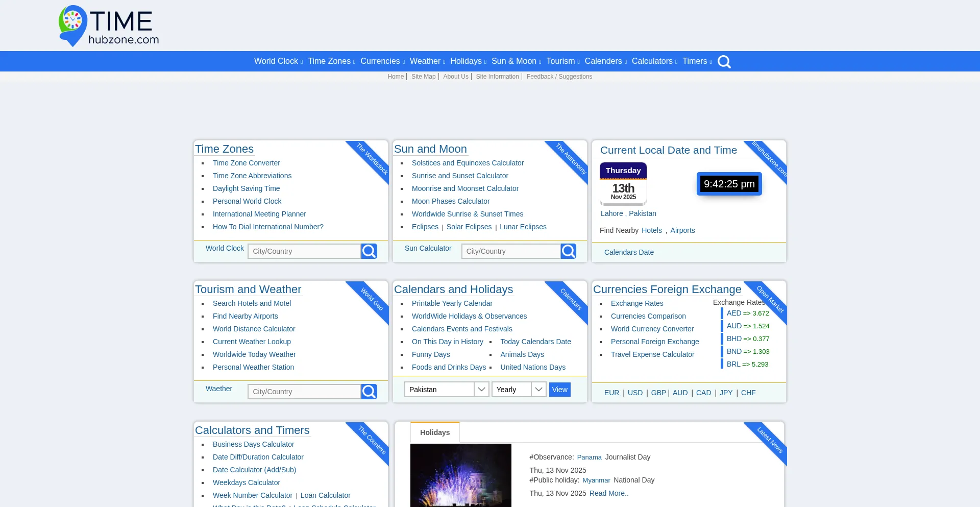This screenshot has height=507, width=980.
Task: Select GBP in currency exchange footer
Action: pos(658,393)
